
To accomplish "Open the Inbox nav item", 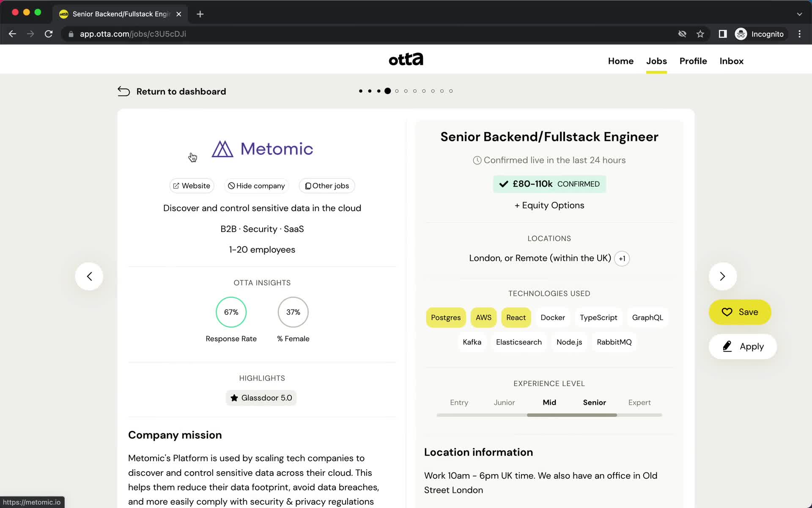I will tap(731, 61).
